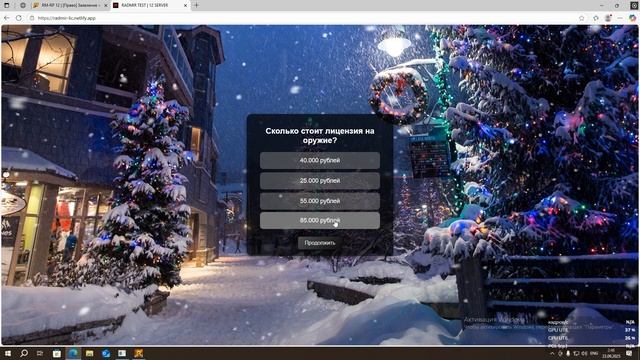View site information lock icon
The image size is (640, 360).
[32, 18]
